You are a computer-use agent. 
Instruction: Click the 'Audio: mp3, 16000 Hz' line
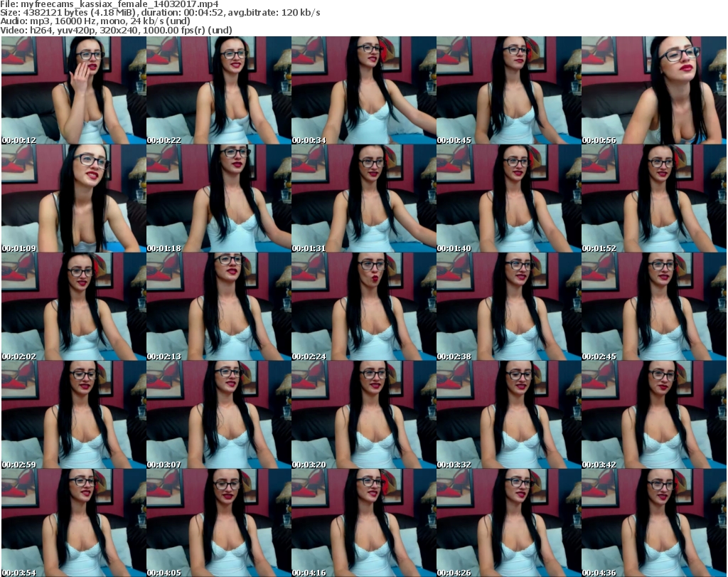click(x=95, y=21)
